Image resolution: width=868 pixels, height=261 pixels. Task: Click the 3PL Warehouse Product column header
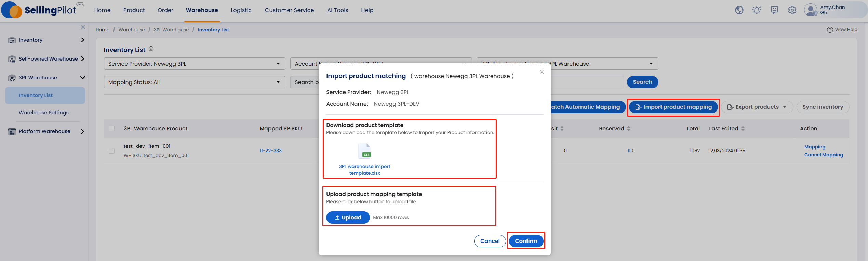coord(156,129)
